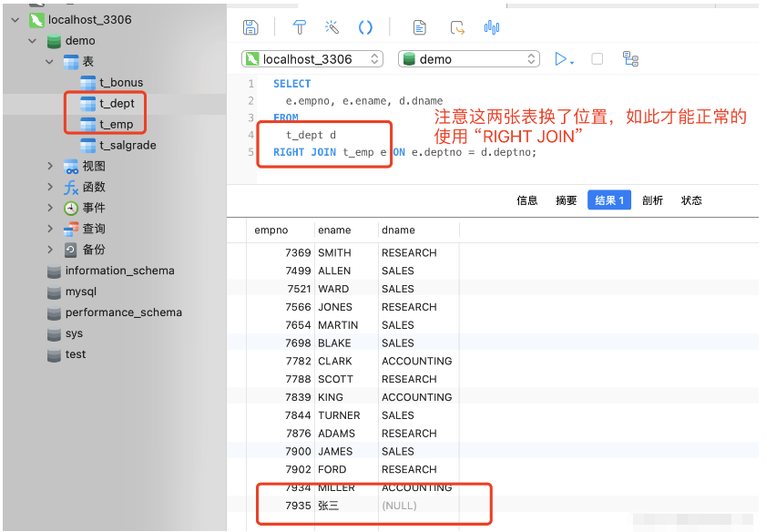Click the code braces formatting icon
Image resolution: width=766 pixels, height=532 pixels.
coord(365,26)
